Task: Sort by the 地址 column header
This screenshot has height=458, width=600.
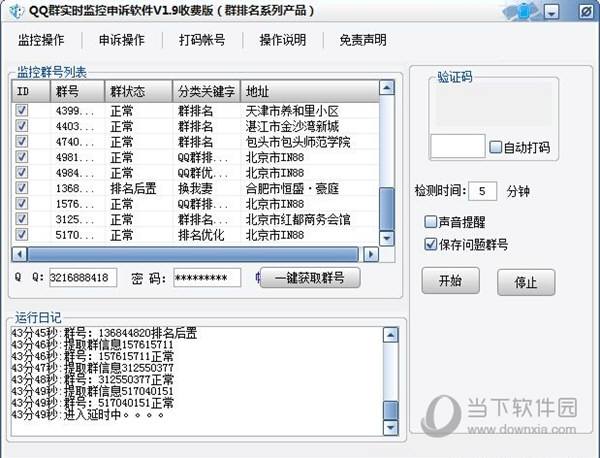Action: click(310, 91)
